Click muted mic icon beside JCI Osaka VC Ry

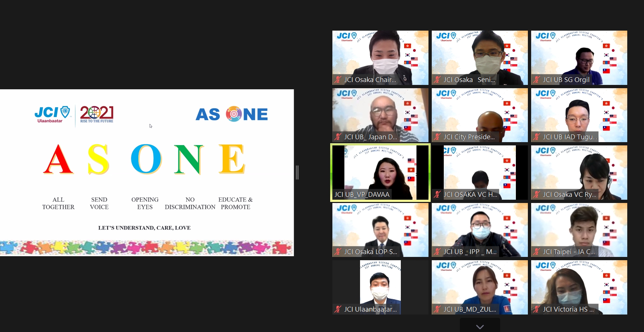pos(537,195)
